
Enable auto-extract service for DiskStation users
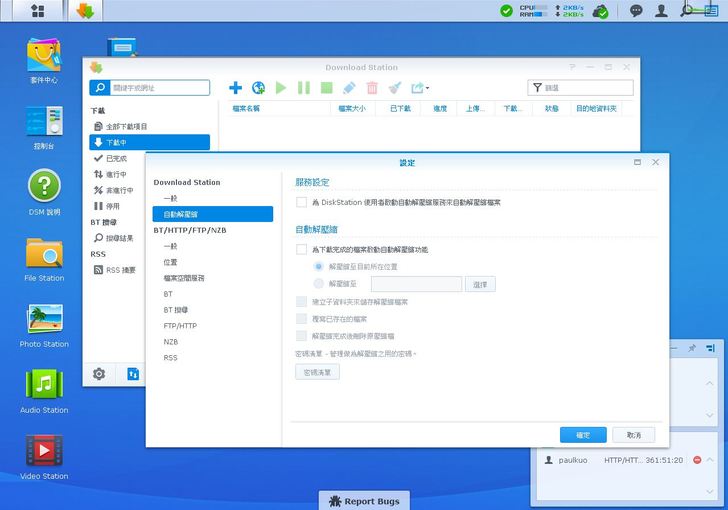pos(302,202)
